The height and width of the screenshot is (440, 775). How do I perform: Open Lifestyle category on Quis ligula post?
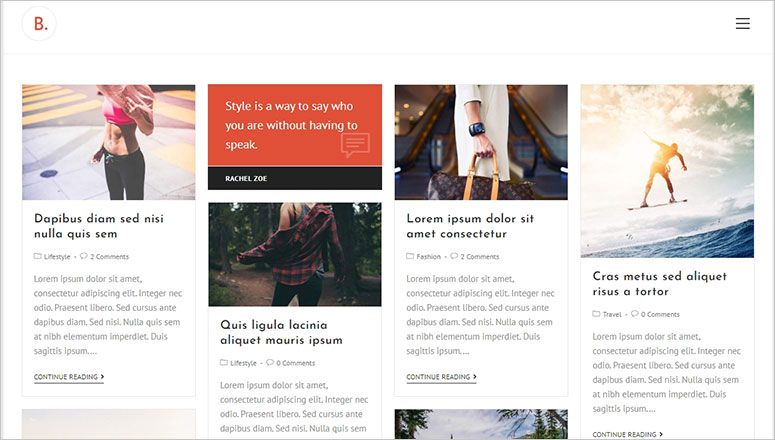[243, 363]
